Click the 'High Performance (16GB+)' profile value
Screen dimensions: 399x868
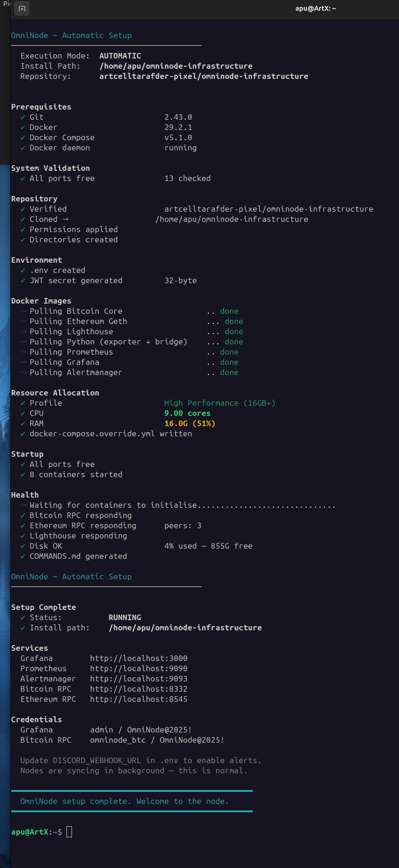[220, 403]
